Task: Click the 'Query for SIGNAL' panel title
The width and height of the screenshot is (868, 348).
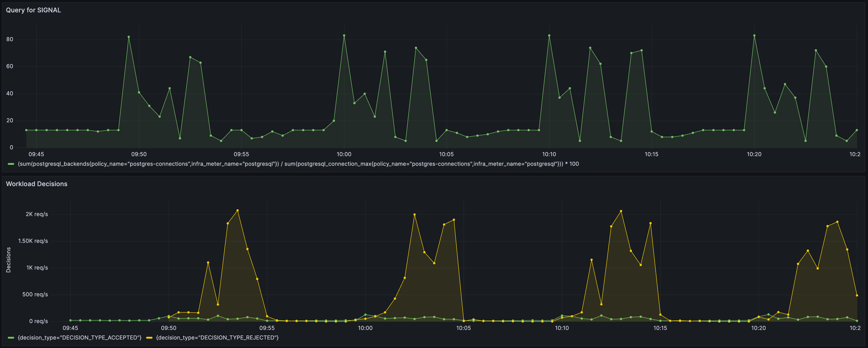Action: (x=33, y=10)
